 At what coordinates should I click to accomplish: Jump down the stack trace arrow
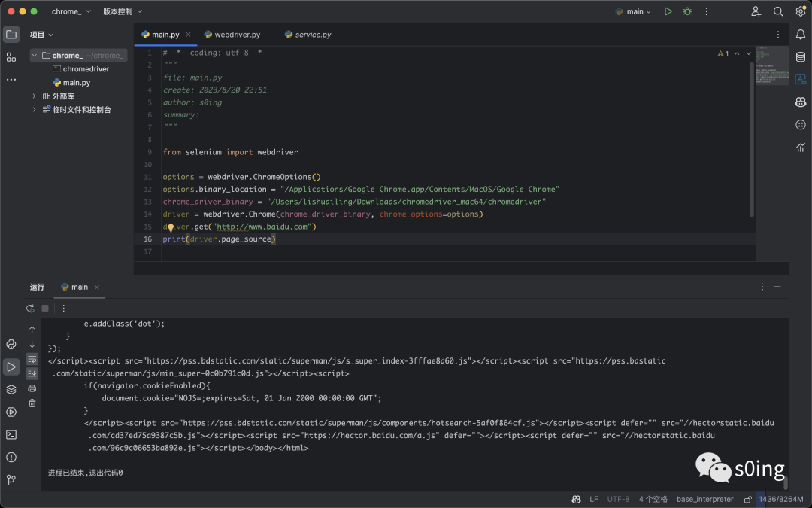pyautogui.click(x=32, y=344)
